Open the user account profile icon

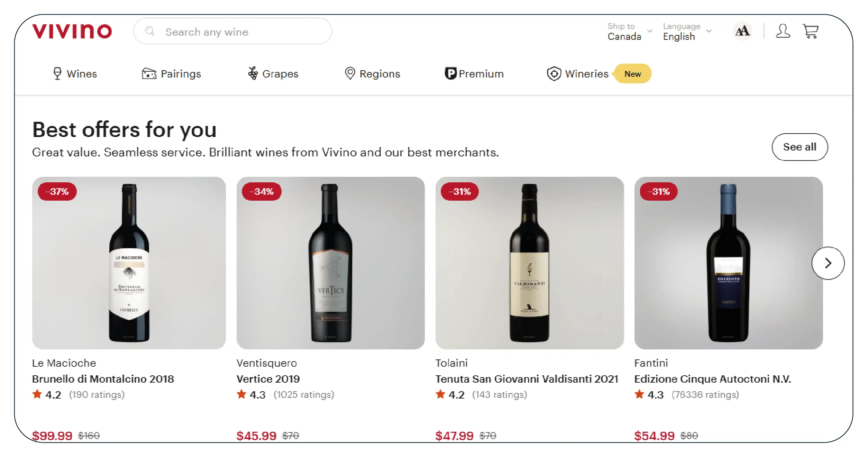pos(783,31)
